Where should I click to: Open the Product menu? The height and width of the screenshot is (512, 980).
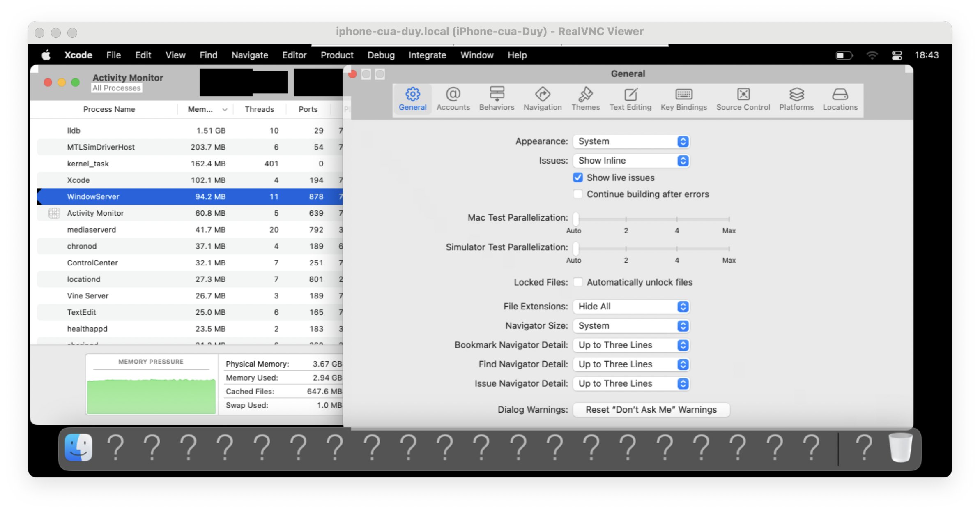[336, 55]
